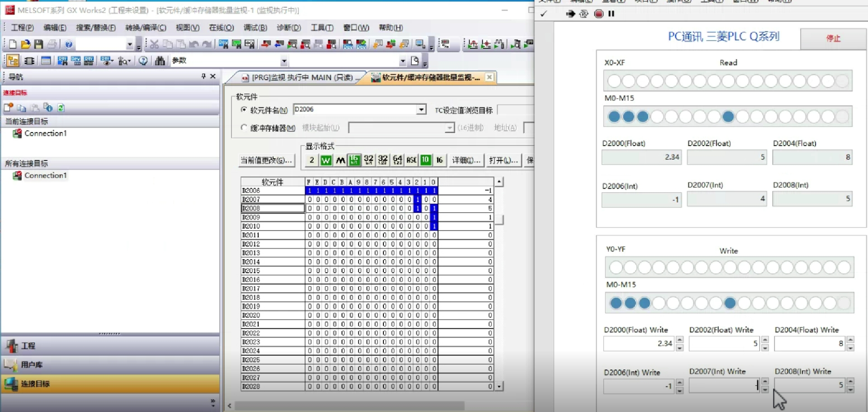Click the red stop/abort icon in PC tool toolbar
The width and height of the screenshot is (868, 412).
[599, 14]
